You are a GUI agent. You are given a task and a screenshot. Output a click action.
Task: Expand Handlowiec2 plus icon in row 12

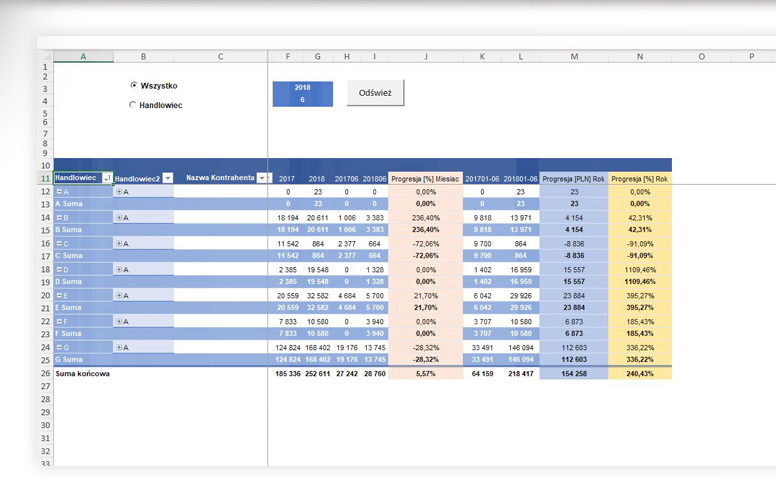[119, 191]
